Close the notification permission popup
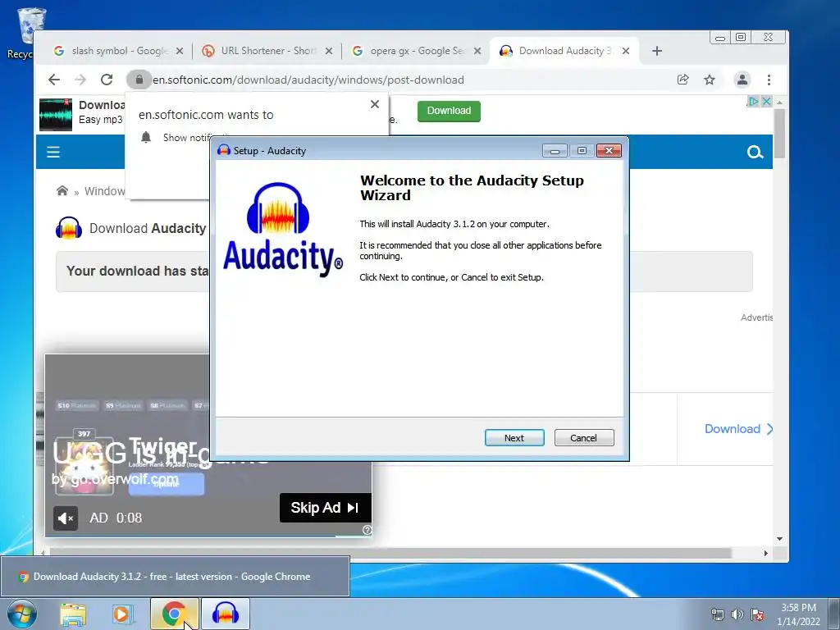The width and height of the screenshot is (840, 630). pyautogui.click(x=375, y=104)
